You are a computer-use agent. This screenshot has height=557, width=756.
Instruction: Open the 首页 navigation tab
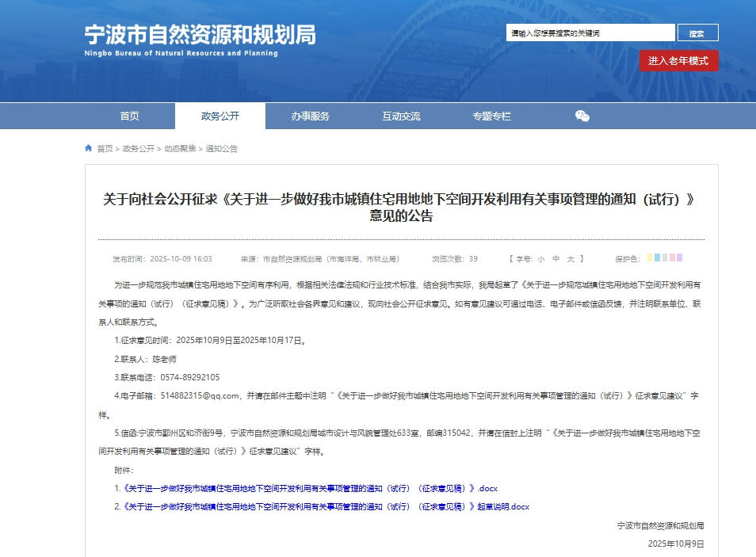129,116
